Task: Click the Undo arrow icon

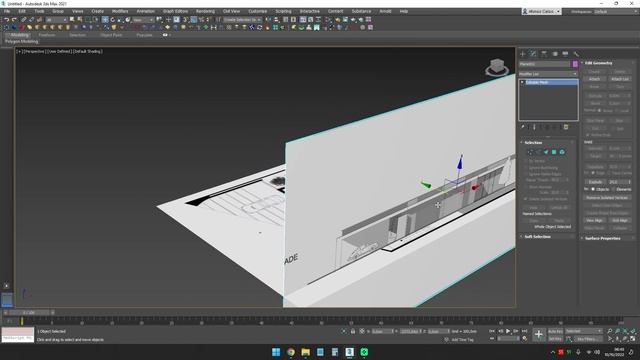Action: click(x=7, y=20)
